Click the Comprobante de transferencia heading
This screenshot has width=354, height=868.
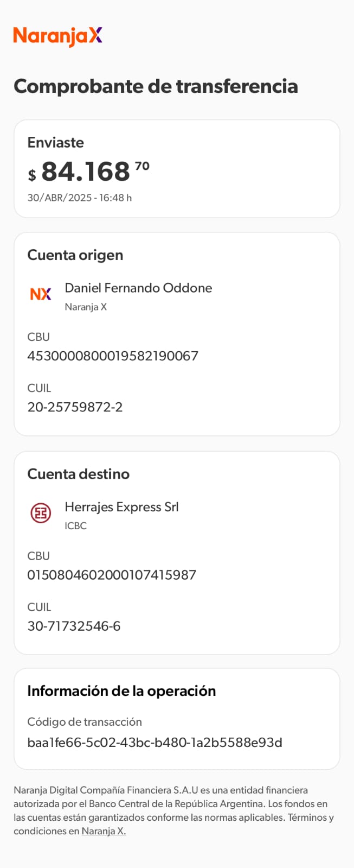(x=156, y=86)
